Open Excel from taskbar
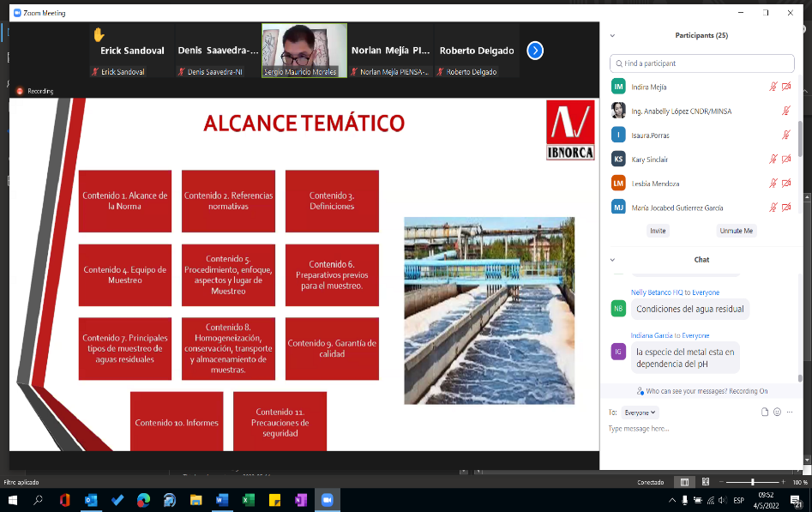This screenshot has height=512, width=812. 248,500
